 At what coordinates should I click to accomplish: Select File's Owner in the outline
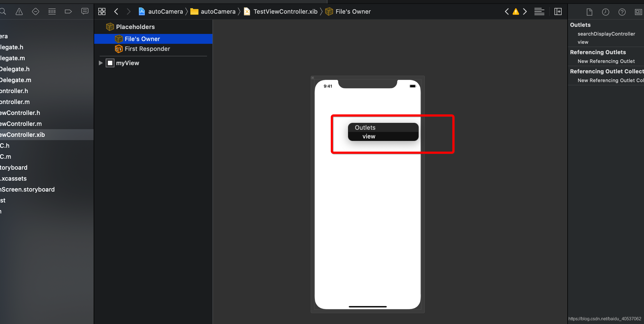click(153, 39)
